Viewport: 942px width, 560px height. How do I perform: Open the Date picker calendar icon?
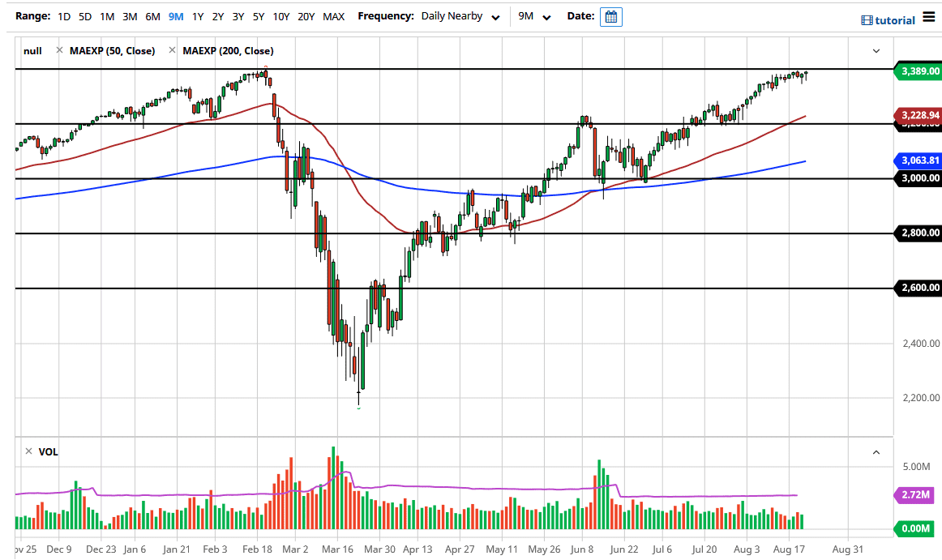pyautogui.click(x=610, y=16)
